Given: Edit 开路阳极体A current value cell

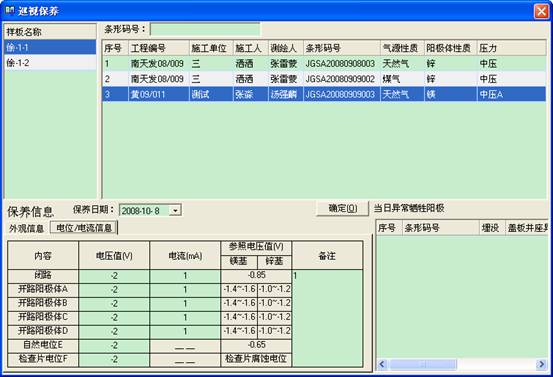Looking at the screenshot, I should pyautogui.click(x=185, y=290).
